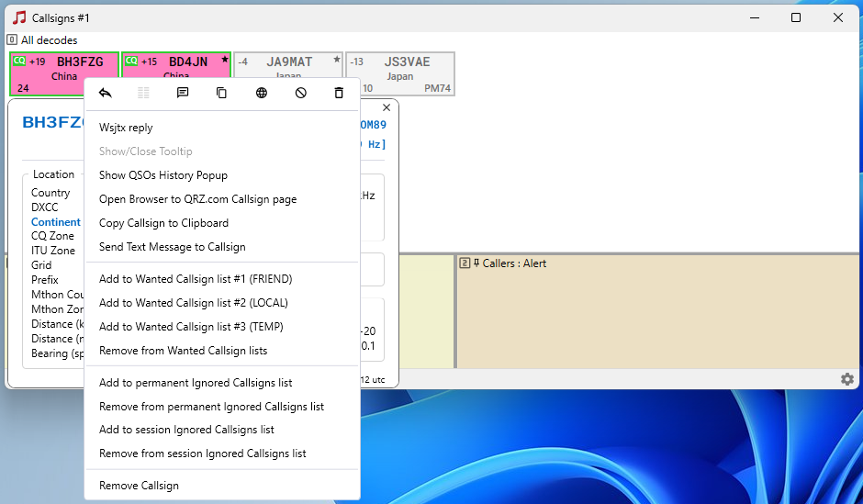Screen dimensions: 863x504
Task: Click the Callsigns music note app icon
Action: click(19, 17)
